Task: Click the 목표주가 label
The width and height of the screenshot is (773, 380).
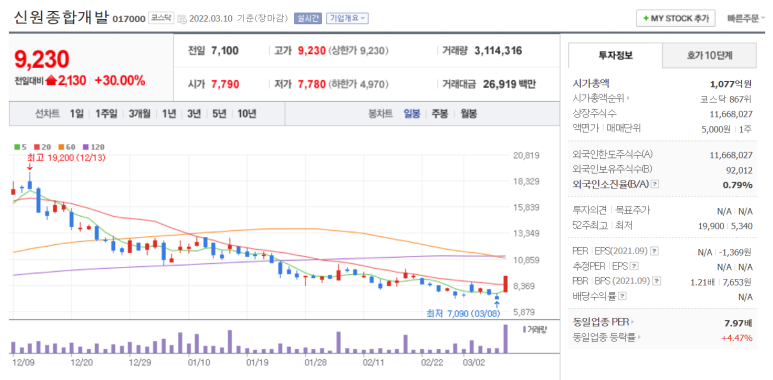Action: point(633,210)
